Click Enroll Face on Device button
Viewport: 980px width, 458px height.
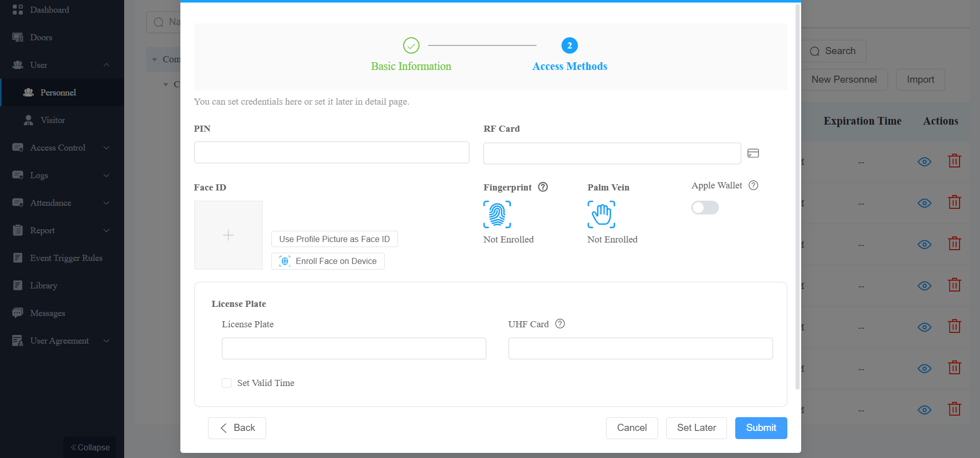(328, 261)
